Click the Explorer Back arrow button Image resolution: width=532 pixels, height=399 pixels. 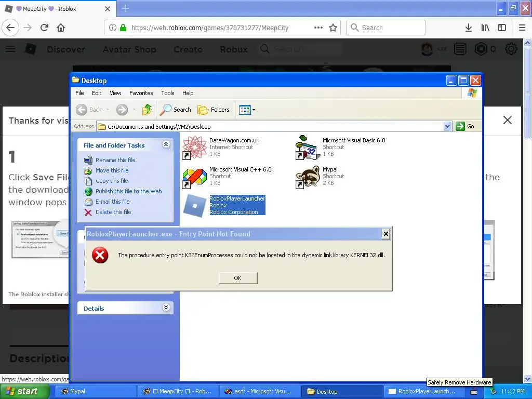82,110
